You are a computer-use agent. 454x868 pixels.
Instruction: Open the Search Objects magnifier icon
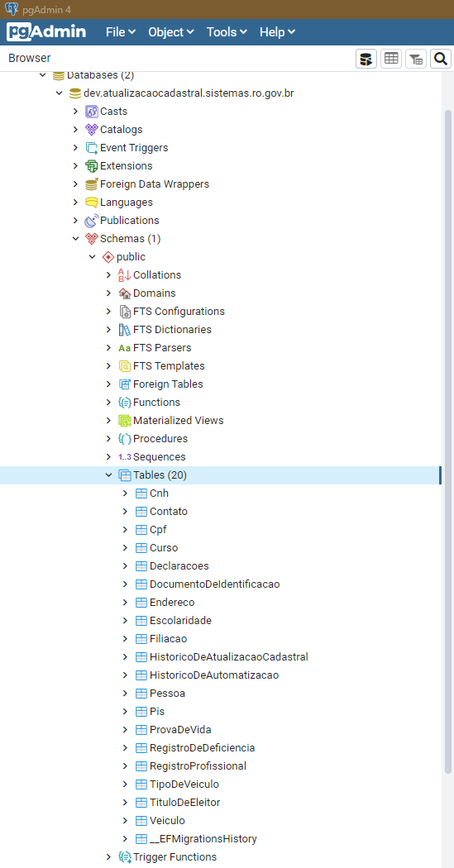[440, 59]
